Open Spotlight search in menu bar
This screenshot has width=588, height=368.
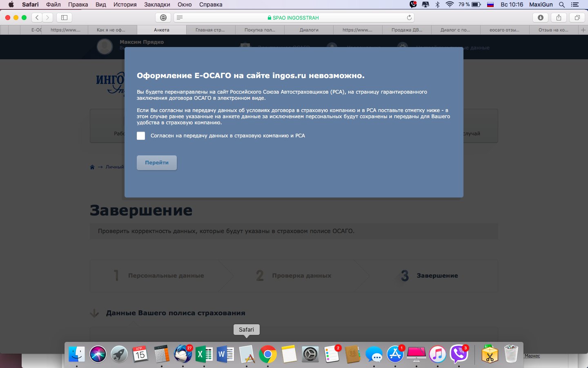(562, 4)
